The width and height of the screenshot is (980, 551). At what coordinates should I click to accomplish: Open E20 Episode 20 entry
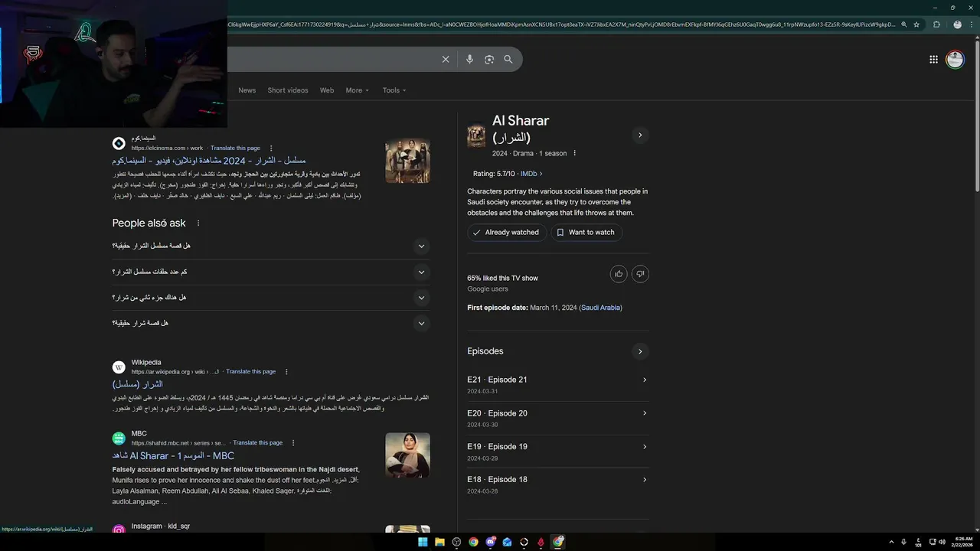[557, 418]
